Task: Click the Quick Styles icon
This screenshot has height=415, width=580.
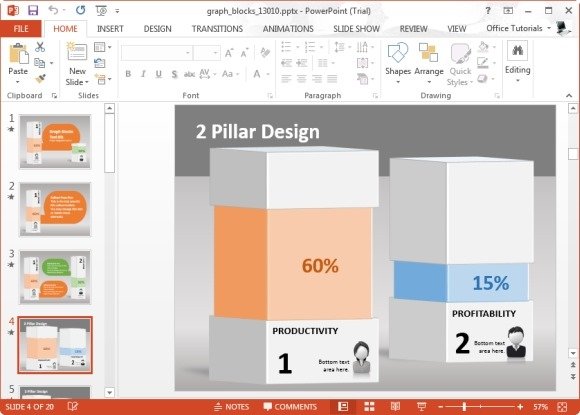Action: [x=460, y=54]
